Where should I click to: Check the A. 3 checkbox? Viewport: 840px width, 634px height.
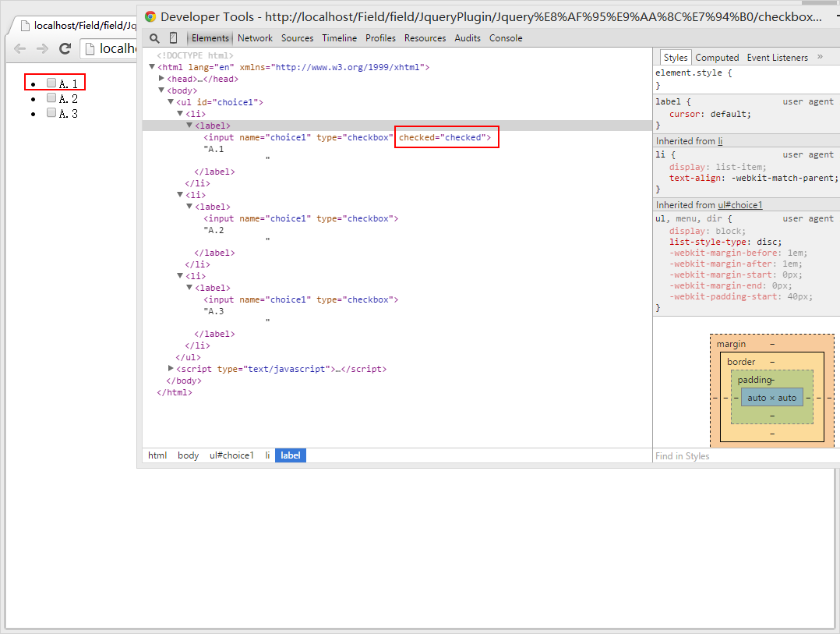tap(51, 112)
